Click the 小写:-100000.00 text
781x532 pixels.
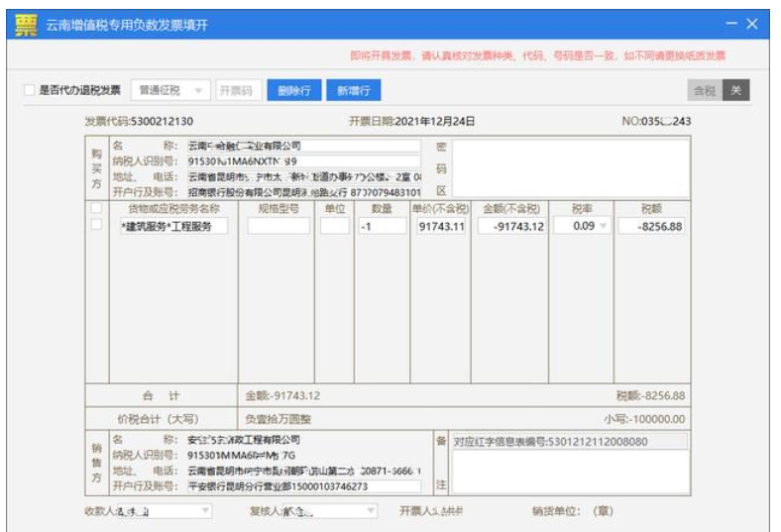coord(644,419)
